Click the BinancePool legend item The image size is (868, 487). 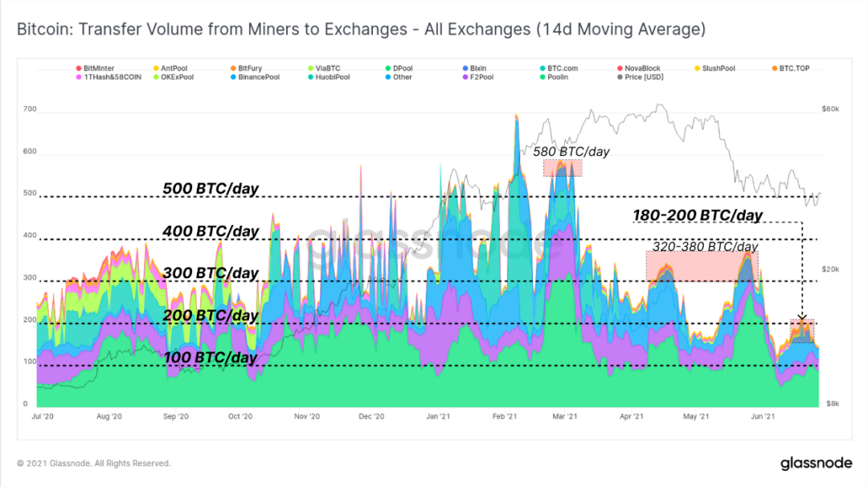click(256, 77)
